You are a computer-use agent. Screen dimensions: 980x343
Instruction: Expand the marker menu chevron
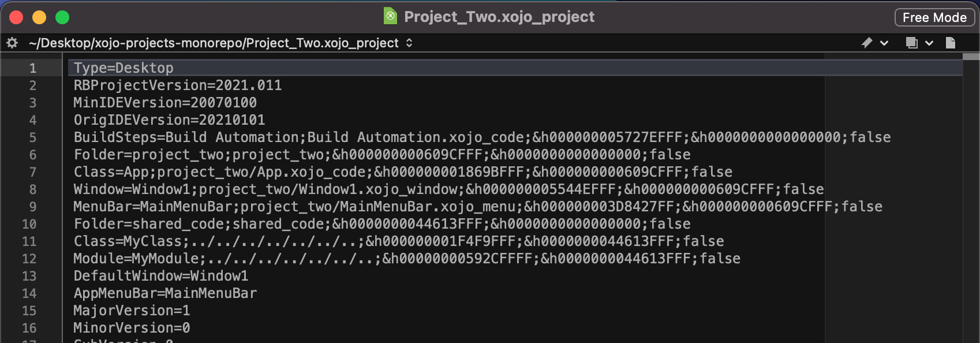point(884,43)
